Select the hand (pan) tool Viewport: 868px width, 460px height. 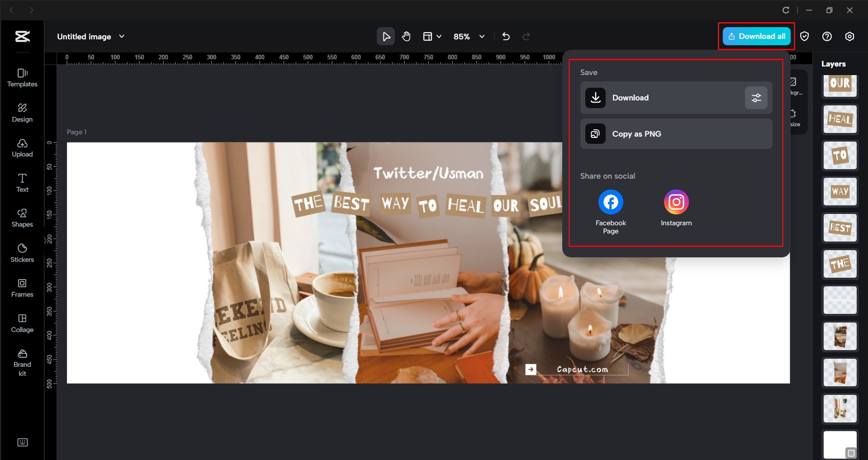point(406,36)
